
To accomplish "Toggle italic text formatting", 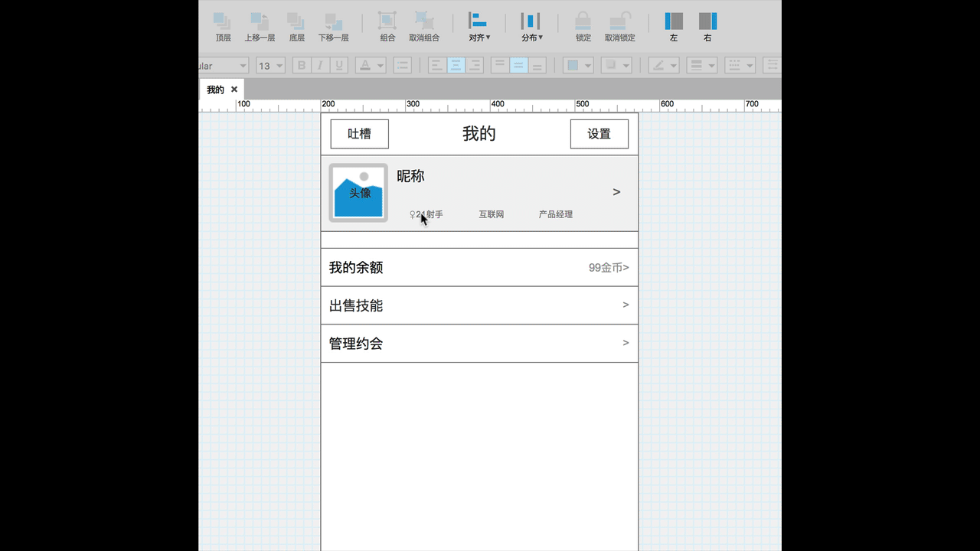I will [x=320, y=66].
